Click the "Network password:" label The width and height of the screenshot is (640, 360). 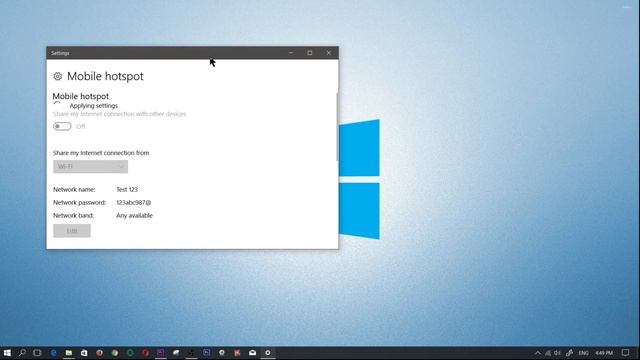[x=79, y=202]
